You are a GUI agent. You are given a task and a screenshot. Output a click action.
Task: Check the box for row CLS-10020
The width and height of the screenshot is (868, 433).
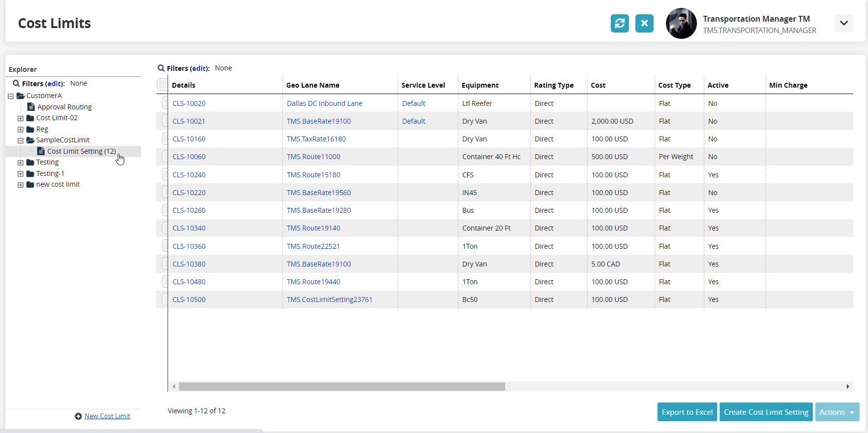coord(165,103)
